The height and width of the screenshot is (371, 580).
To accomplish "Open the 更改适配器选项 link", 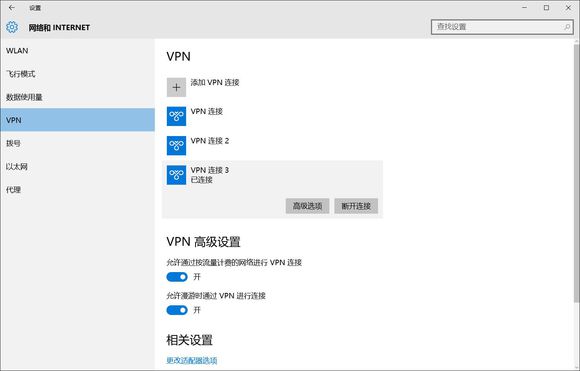I will click(x=192, y=360).
